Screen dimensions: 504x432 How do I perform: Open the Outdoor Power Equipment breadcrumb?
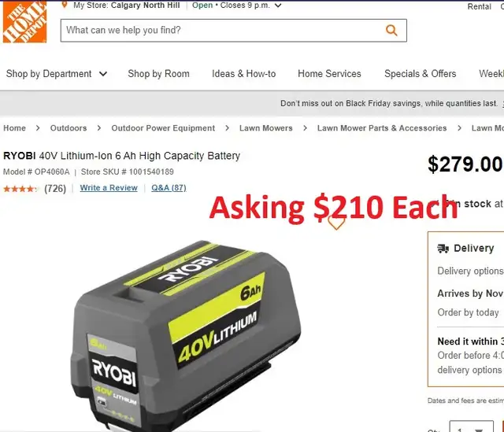pyautogui.click(x=163, y=128)
